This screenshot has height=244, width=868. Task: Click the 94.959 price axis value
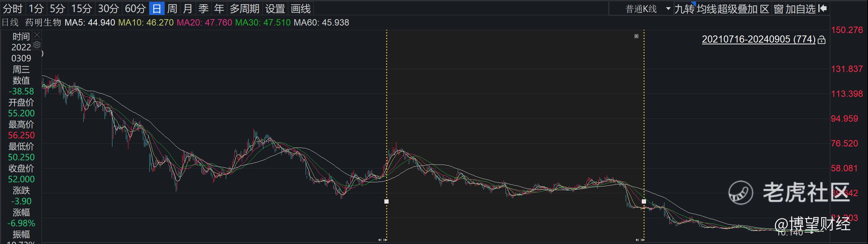point(844,119)
